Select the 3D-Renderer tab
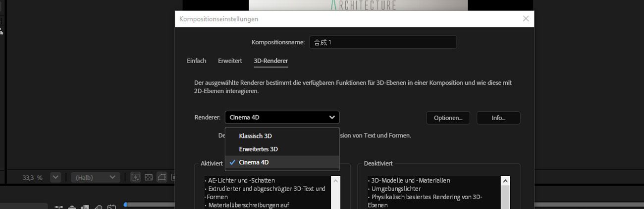The image size is (644, 209). coord(271,61)
